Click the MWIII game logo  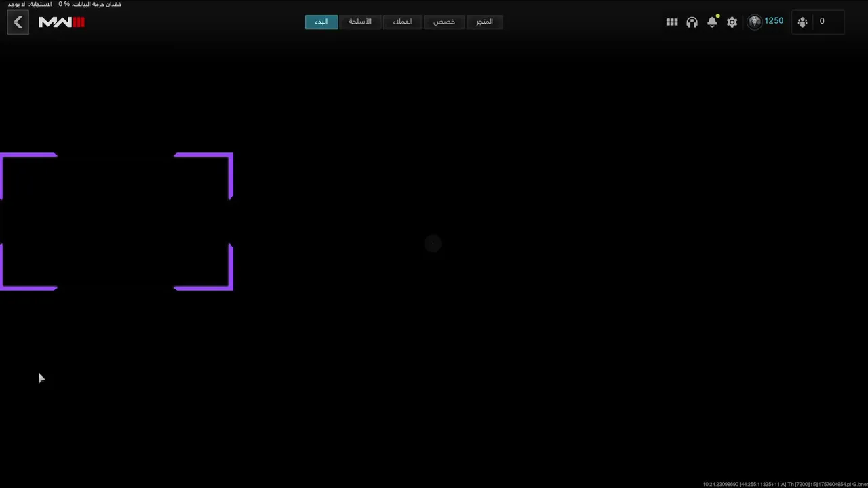tap(62, 22)
